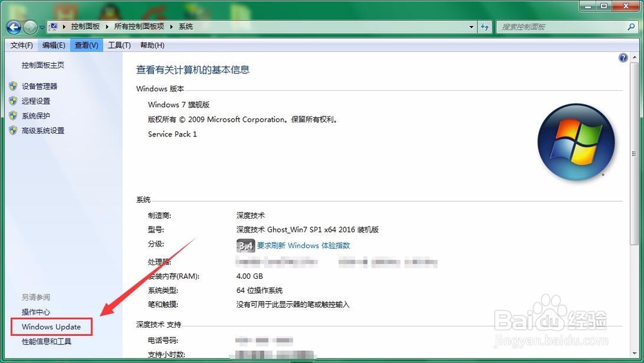
Task: Open 高级系统设置 link
Action: coord(43,131)
